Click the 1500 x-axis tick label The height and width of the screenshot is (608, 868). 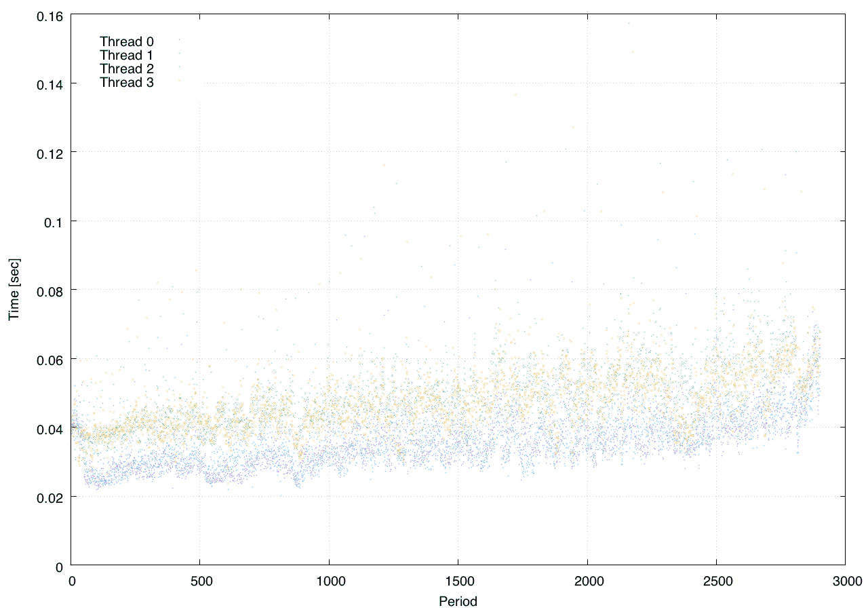coord(458,581)
